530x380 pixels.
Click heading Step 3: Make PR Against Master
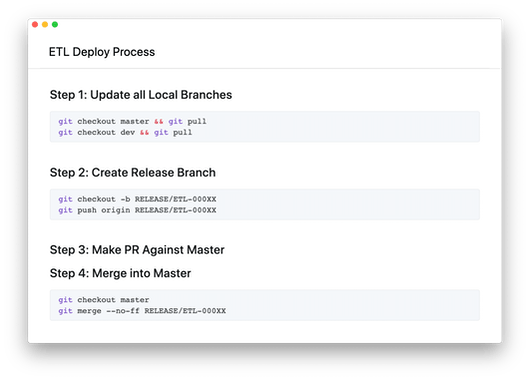[x=137, y=250]
